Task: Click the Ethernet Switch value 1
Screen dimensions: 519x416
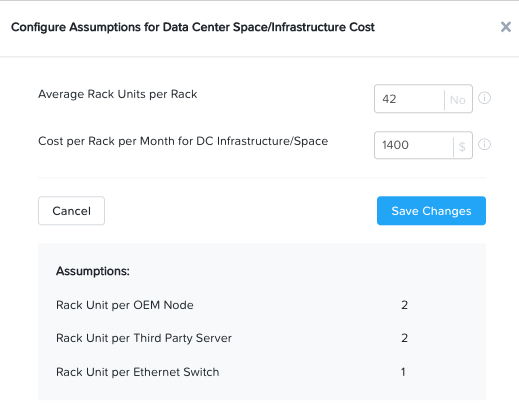Action: (403, 372)
